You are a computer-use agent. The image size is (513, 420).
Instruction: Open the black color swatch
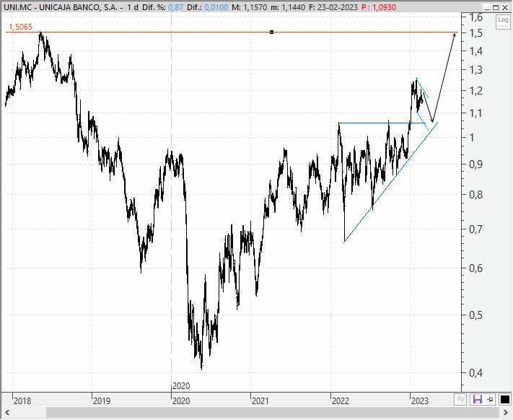(505, 399)
